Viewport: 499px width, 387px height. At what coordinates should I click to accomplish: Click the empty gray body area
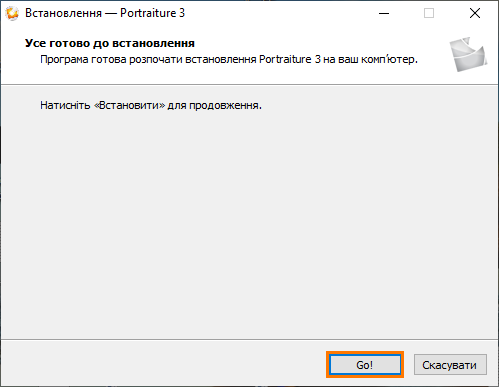tap(249, 217)
